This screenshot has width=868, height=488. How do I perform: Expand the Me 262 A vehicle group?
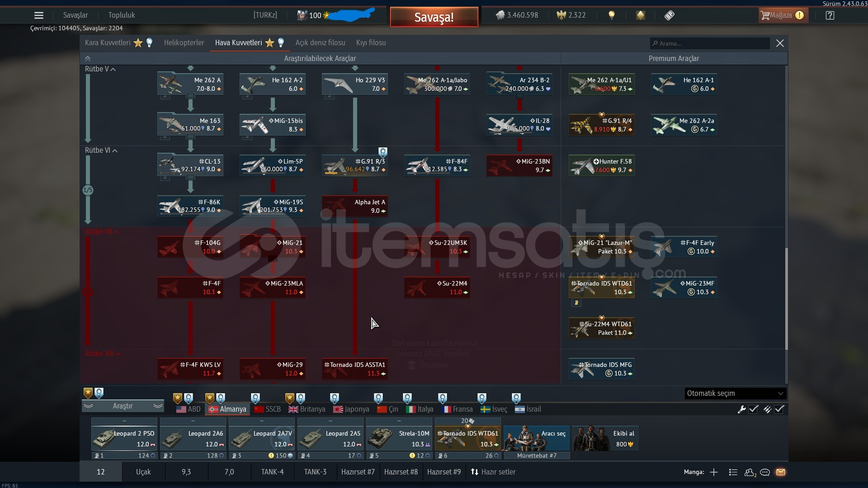(190, 96)
